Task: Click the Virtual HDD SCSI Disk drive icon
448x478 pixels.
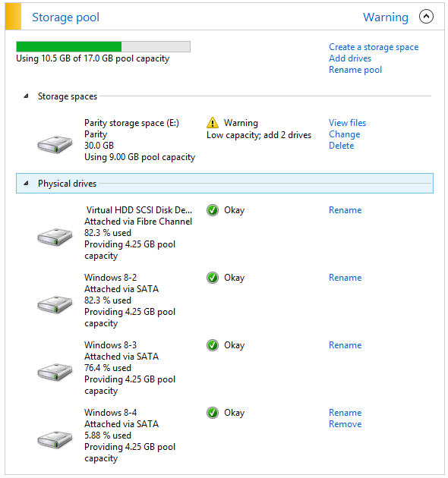Action: [x=55, y=237]
